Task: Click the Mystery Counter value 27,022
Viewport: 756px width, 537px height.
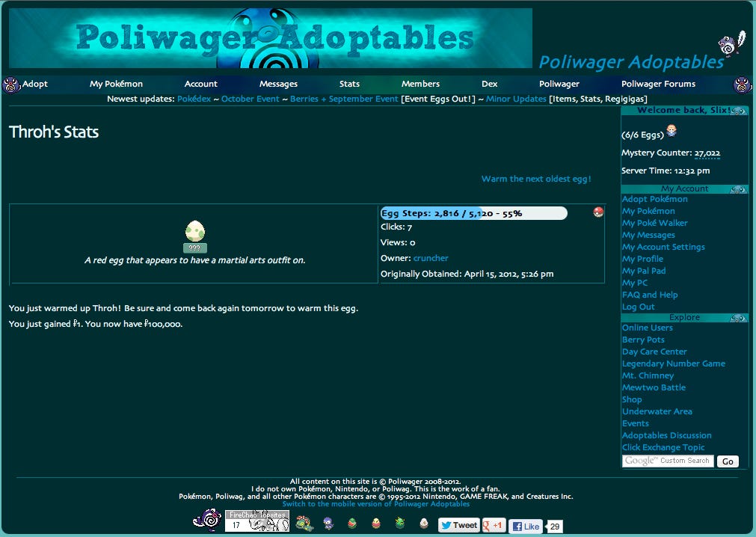Action: click(707, 153)
